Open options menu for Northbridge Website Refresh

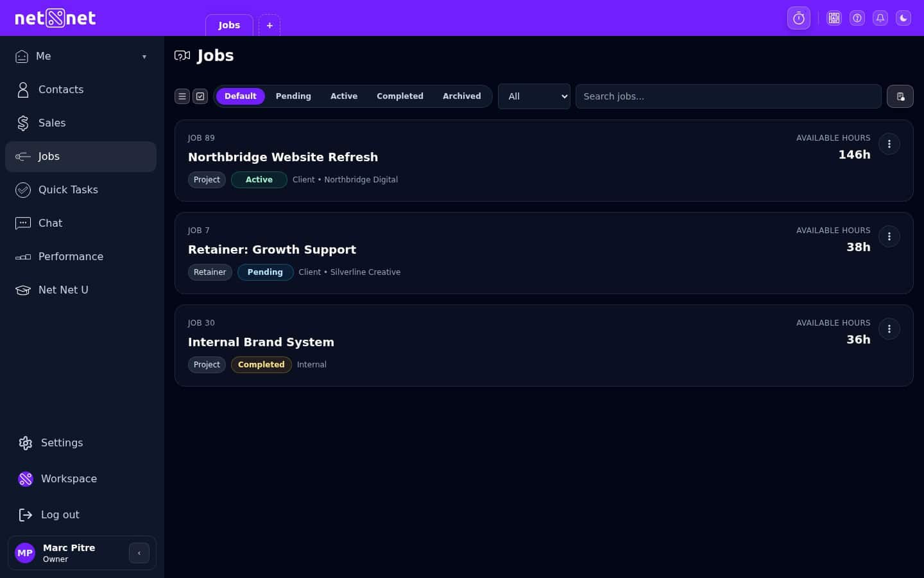889,144
